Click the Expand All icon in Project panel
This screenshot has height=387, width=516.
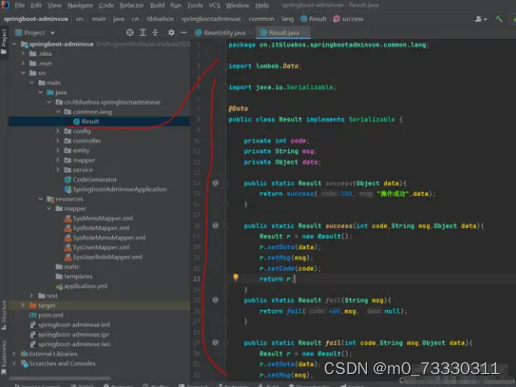click(143, 32)
